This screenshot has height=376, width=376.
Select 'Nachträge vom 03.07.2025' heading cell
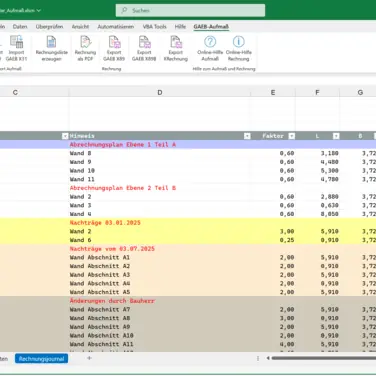point(160,249)
